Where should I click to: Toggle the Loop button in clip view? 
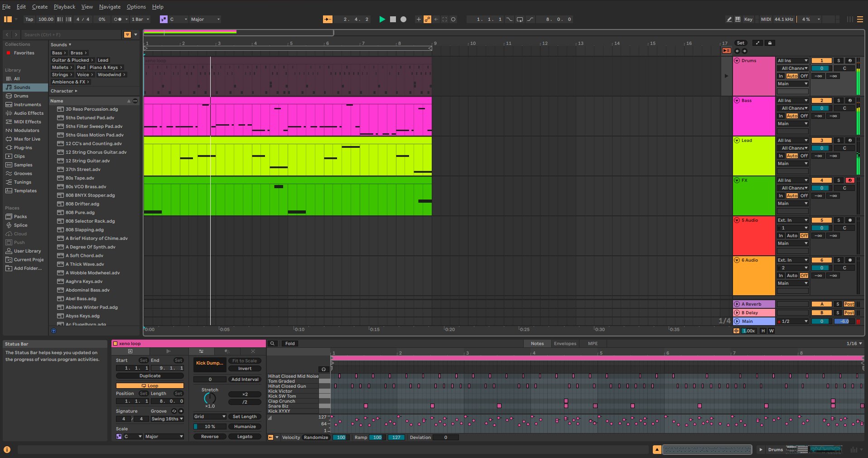(x=150, y=386)
